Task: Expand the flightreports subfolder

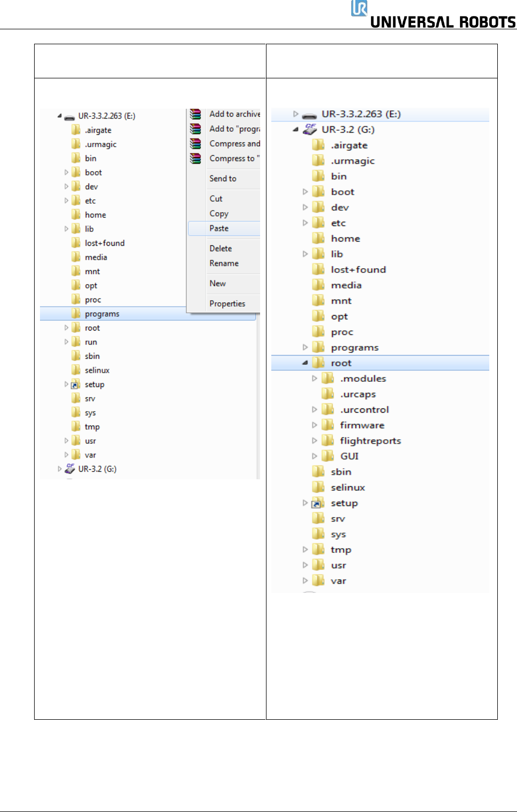Action: coord(314,440)
